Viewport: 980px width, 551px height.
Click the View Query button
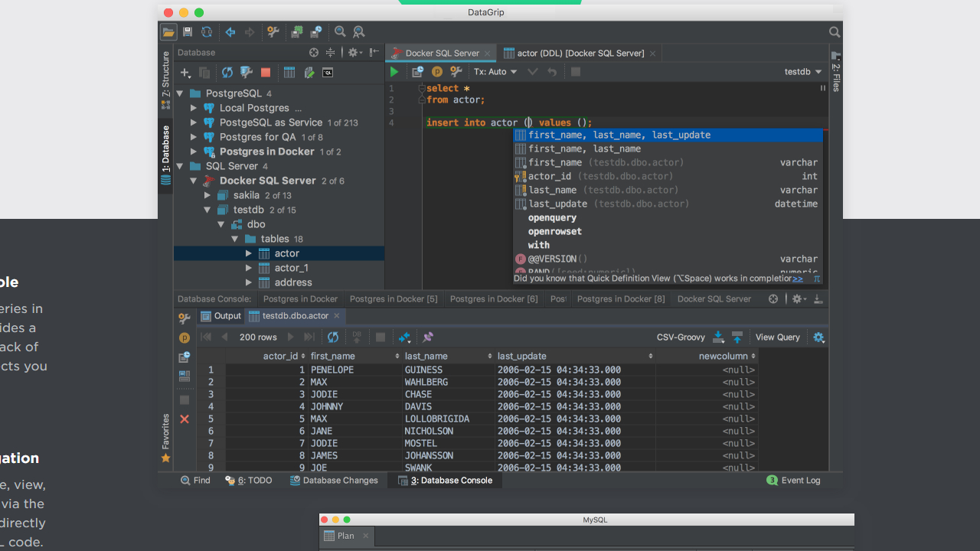pyautogui.click(x=777, y=337)
